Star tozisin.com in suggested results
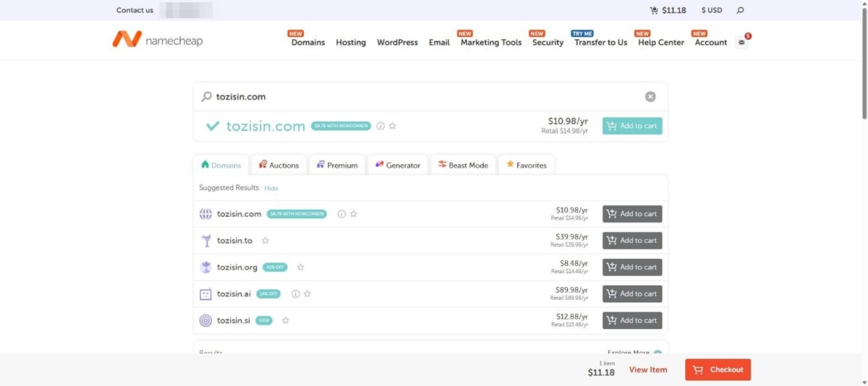 coord(354,214)
